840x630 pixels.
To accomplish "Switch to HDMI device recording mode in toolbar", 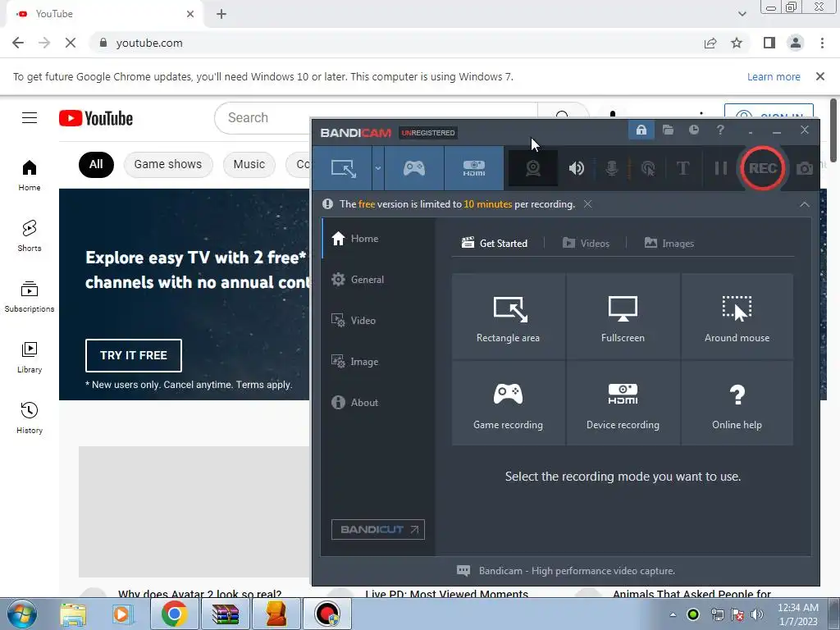I will (474, 168).
